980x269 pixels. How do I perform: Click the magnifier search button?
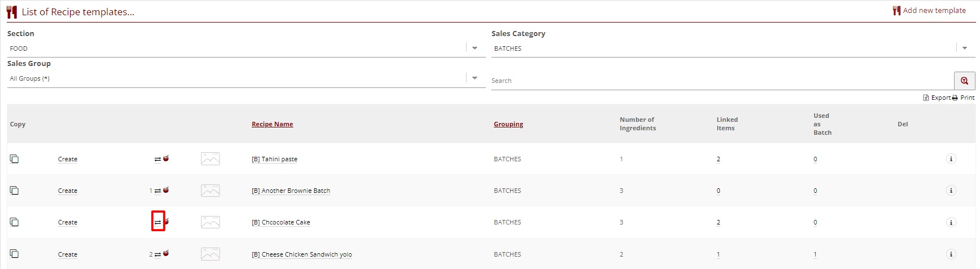point(964,81)
